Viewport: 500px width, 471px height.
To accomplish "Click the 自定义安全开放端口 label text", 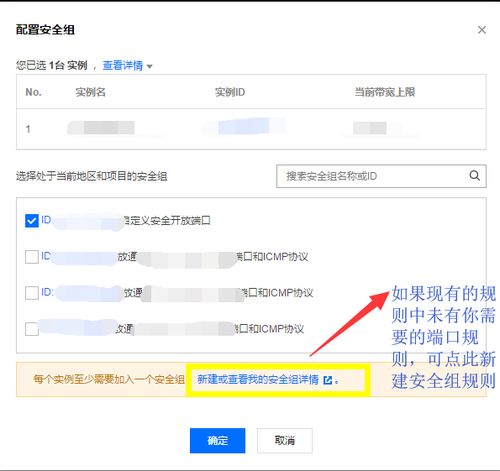I will (x=167, y=220).
